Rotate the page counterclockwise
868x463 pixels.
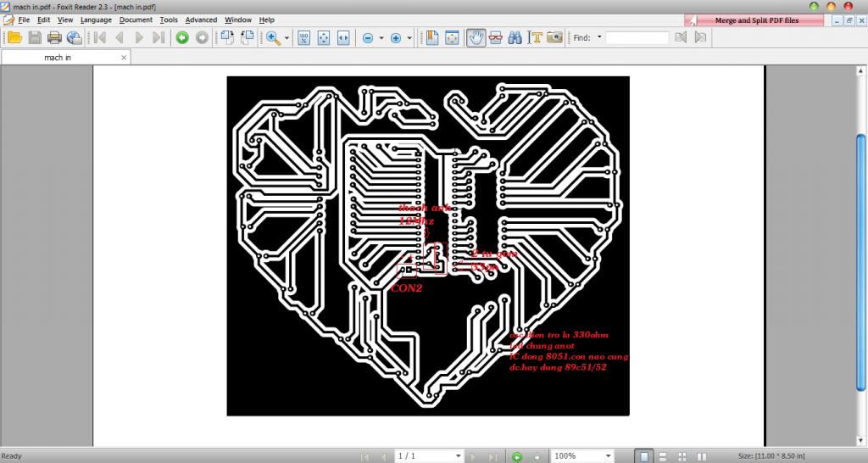(248, 37)
